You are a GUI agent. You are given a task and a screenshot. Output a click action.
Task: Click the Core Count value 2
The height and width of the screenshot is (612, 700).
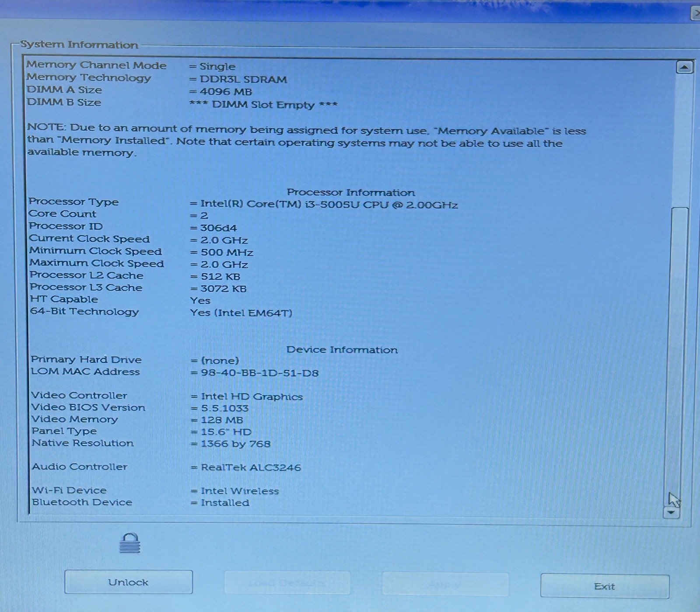[x=204, y=216]
